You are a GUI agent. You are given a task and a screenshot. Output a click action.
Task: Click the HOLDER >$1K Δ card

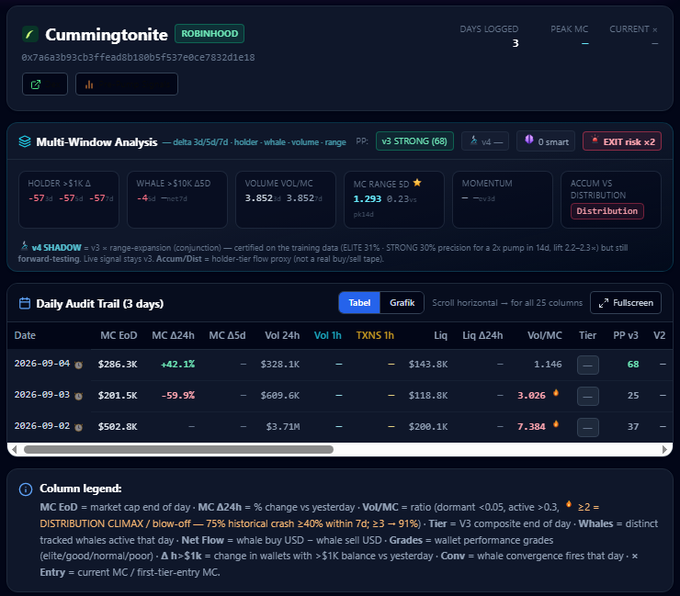click(69, 200)
